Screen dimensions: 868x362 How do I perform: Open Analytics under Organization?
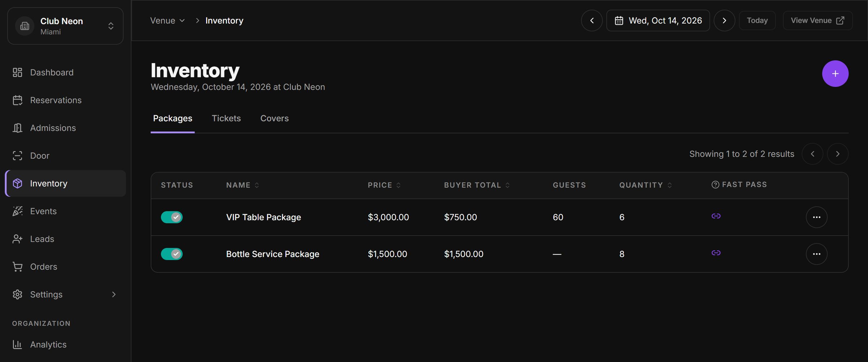click(65, 345)
